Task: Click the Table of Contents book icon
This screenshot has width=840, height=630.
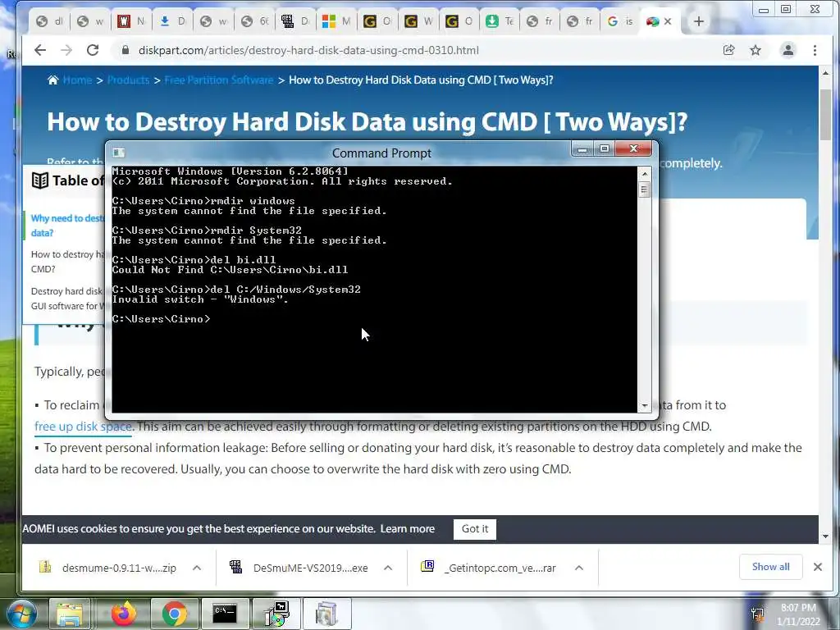Action: [x=40, y=180]
